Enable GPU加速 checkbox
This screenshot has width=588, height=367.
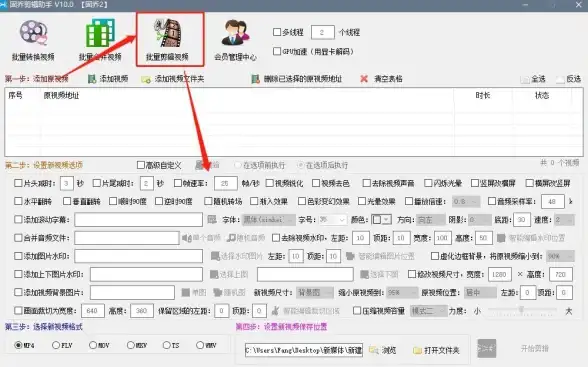click(x=277, y=51)
